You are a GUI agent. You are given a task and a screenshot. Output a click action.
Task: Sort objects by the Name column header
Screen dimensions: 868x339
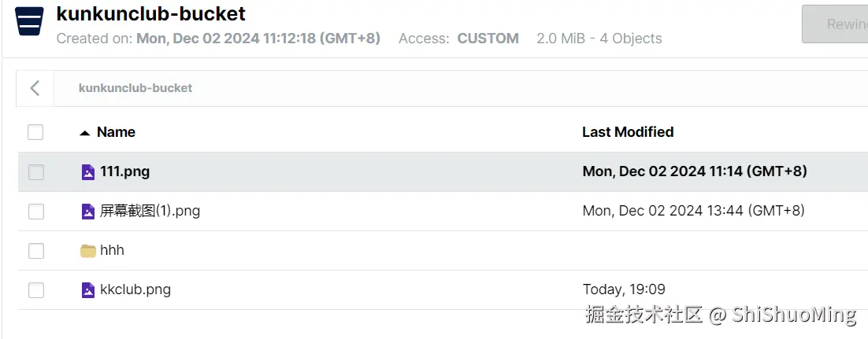pyautogui.click(x=116, y=132)
